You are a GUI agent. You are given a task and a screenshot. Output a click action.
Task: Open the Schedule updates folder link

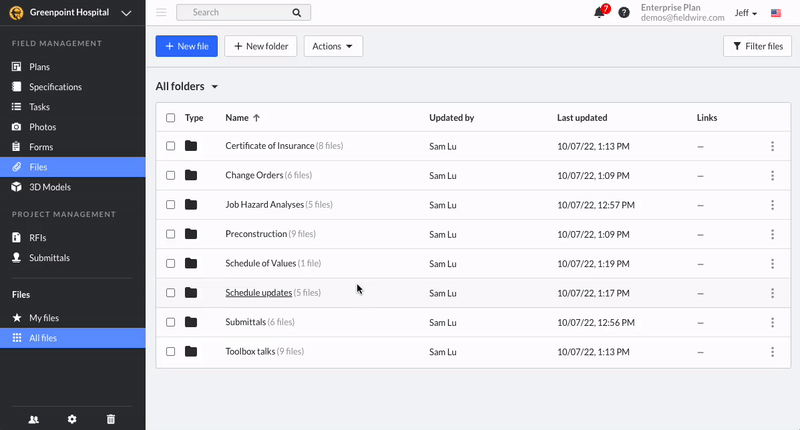[258, 293]
